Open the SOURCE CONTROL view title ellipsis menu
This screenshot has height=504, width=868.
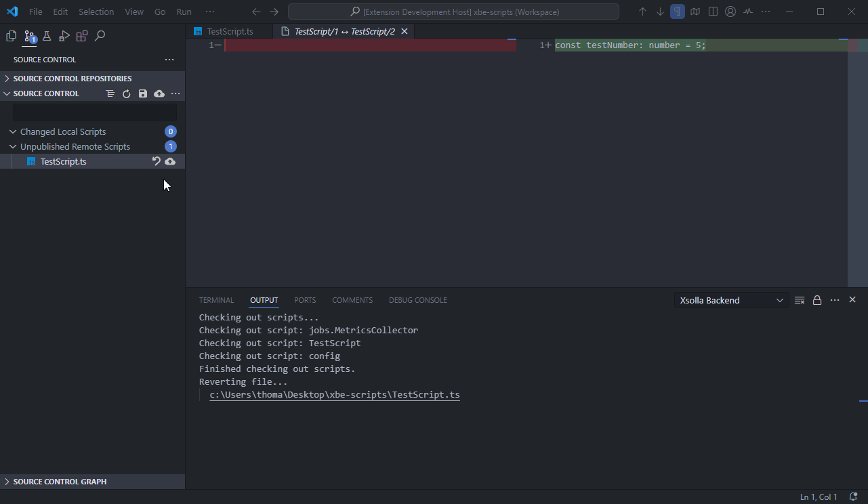(169, 60)
